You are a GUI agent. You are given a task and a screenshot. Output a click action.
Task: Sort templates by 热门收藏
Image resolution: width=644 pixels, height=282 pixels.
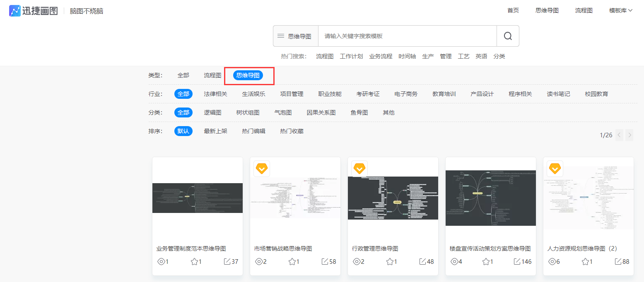pos(292,131)
